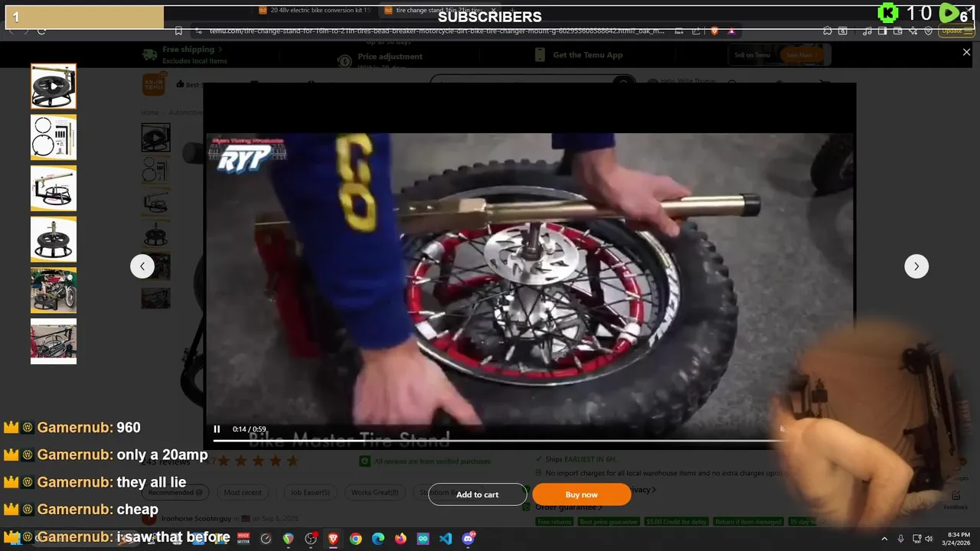Image resolution: width=980 pixels, height=551 pixels.
Task: Open the volume tray icon
Action: click(x=929, y=539)
